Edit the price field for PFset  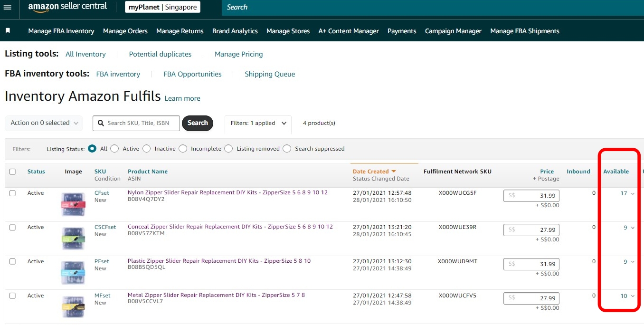point(531,264)
